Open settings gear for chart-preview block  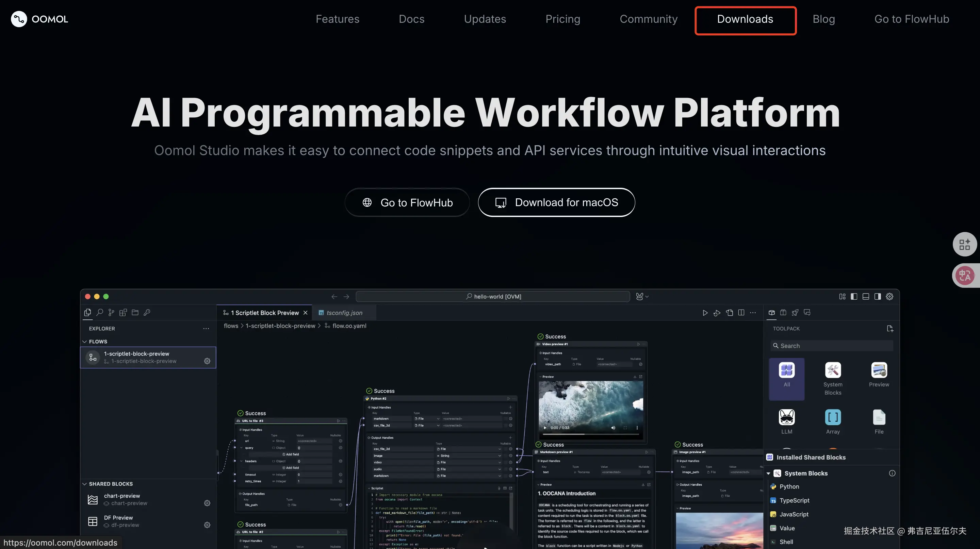[207, 503]
